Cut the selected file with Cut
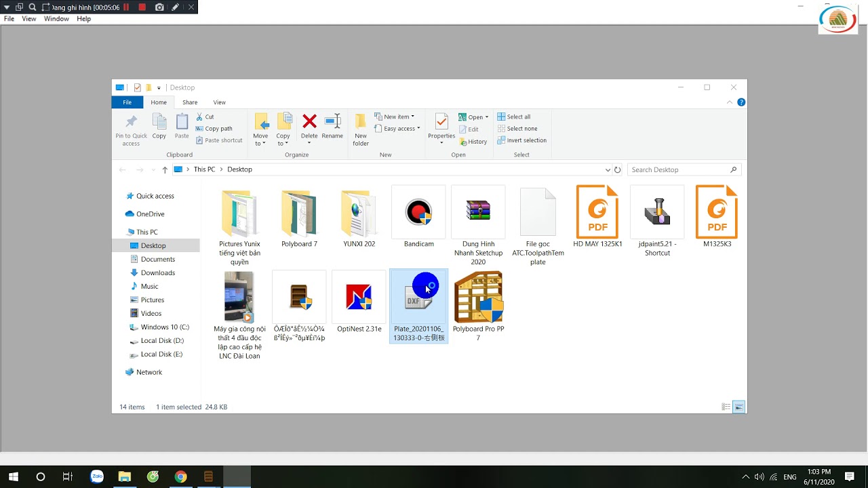The image size is (868, 488). pos(205,117)
